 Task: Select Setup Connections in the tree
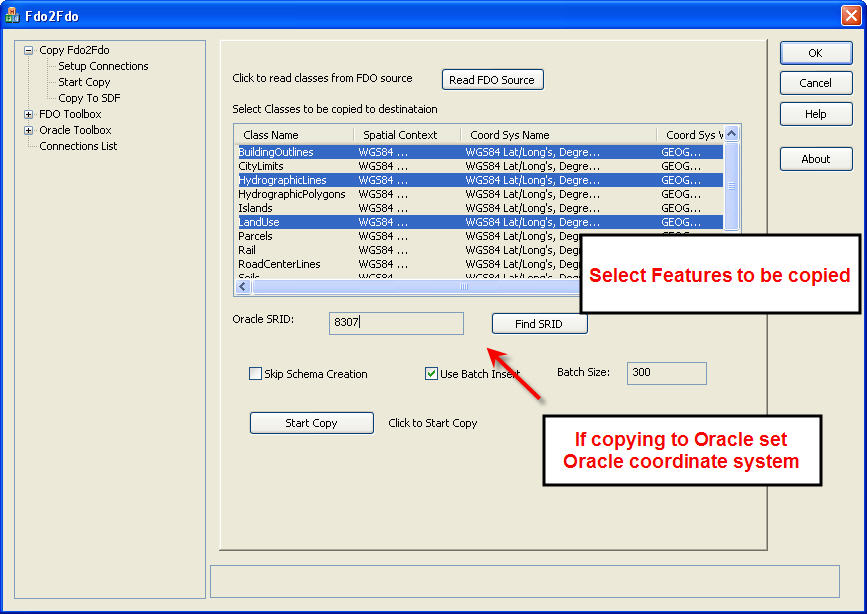coord(103,66)
